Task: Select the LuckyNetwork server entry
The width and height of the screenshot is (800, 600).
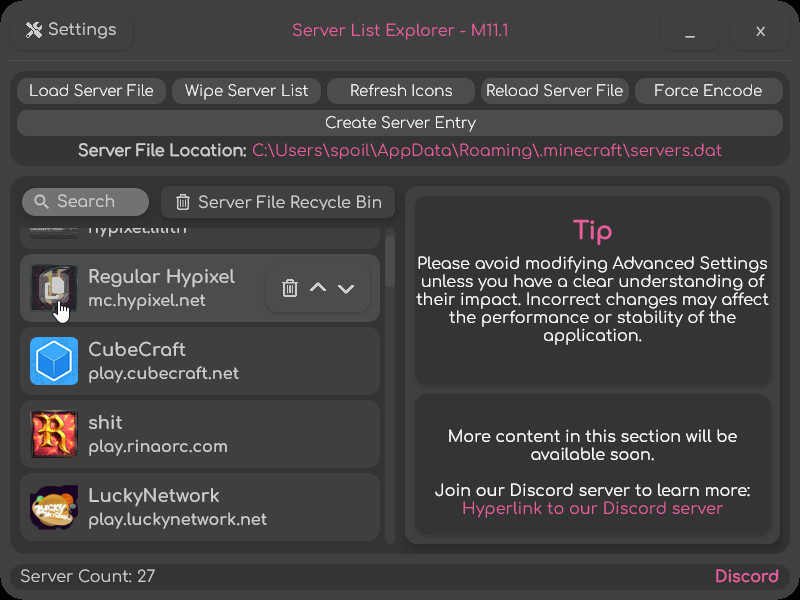Action: 200,507
